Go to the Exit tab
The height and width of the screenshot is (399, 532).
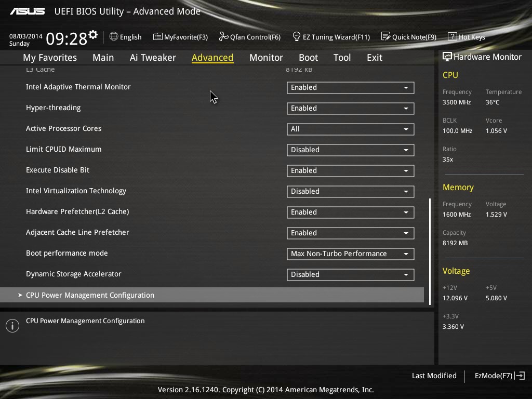tap(375, 58)
